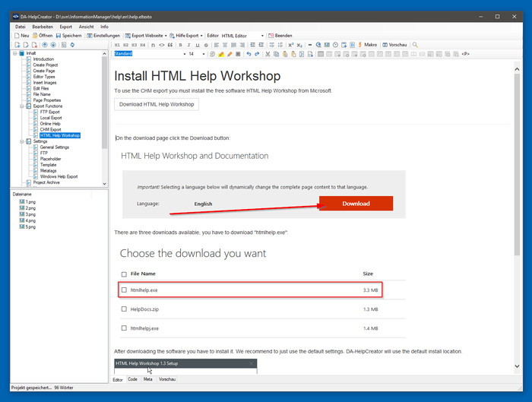
Task: Apply Heading 1 with the H1 icon
Action: point(117,45)
